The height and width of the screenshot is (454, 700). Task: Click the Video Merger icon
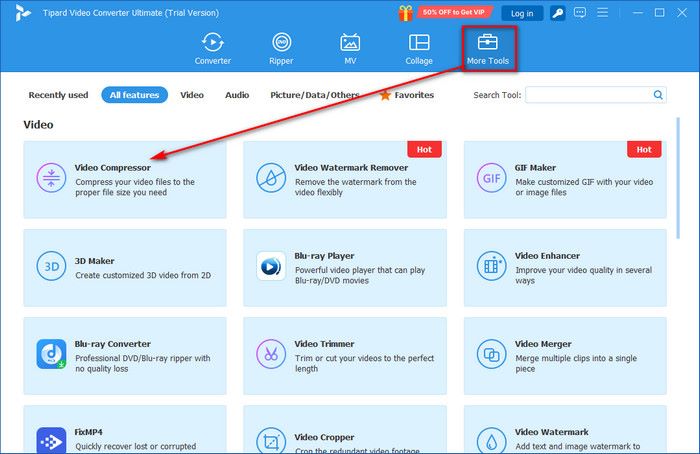point(492,354)
